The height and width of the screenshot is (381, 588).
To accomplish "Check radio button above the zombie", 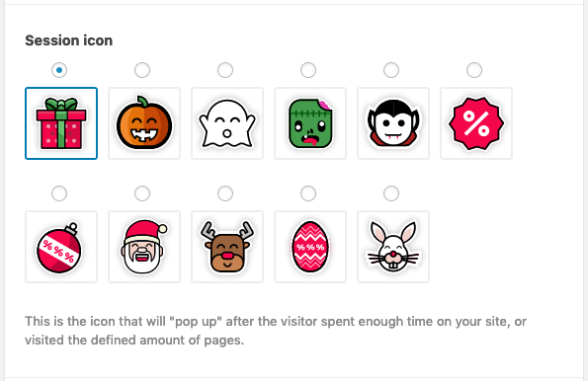I will pyautogui.click(x=308, y=70).
